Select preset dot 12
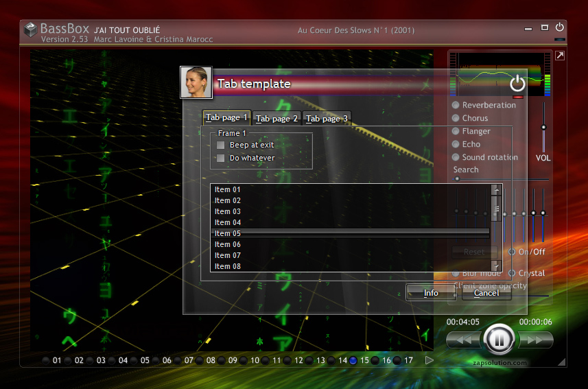This screenshot has height=389, width=588. click(287, 360)
